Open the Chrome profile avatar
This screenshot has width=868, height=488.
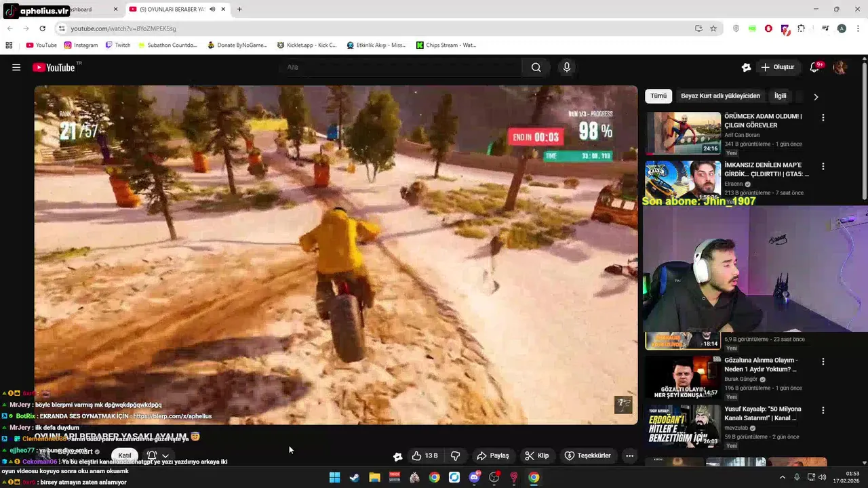pyautogui.click(x=842, y=28)
